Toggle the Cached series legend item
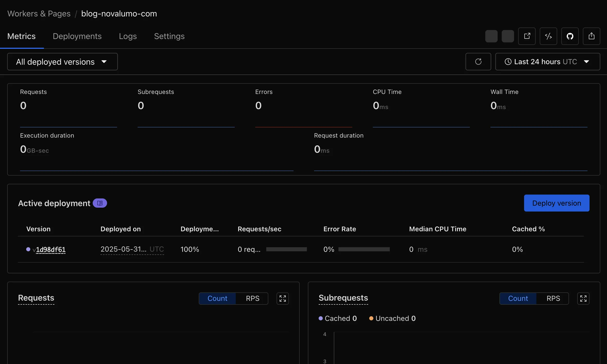The image size is (607, 364). point(337,318)
